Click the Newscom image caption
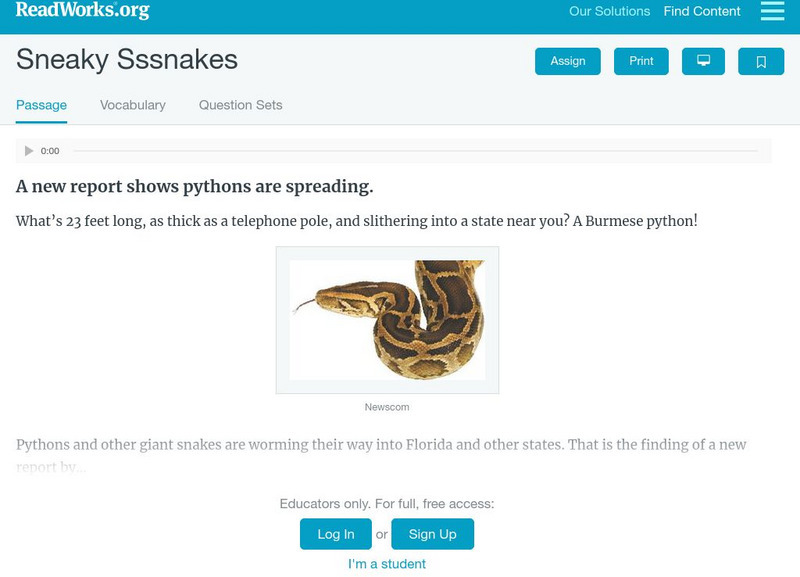Image resolution: width=800 pixels, height=577 pixels. (x=387, y=407)
